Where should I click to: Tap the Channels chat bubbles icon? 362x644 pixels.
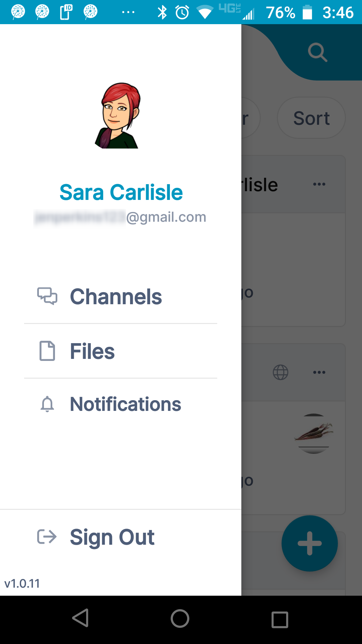[47, 296]
